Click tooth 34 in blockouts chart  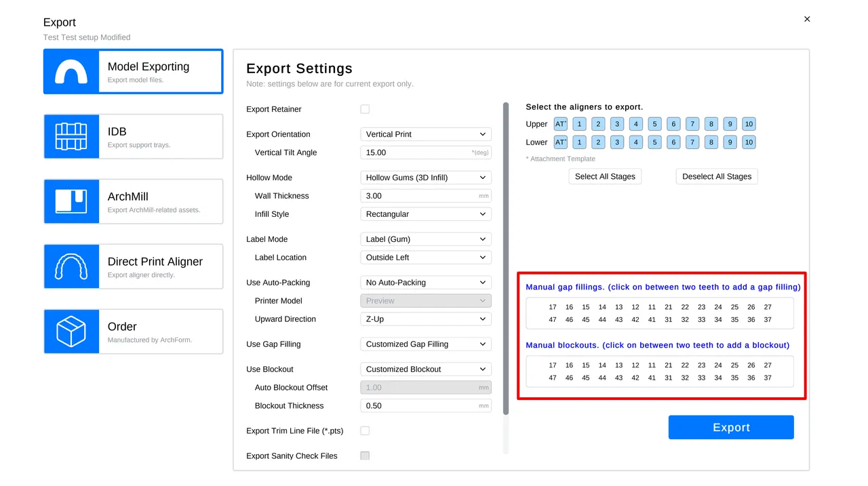point(718,378)
